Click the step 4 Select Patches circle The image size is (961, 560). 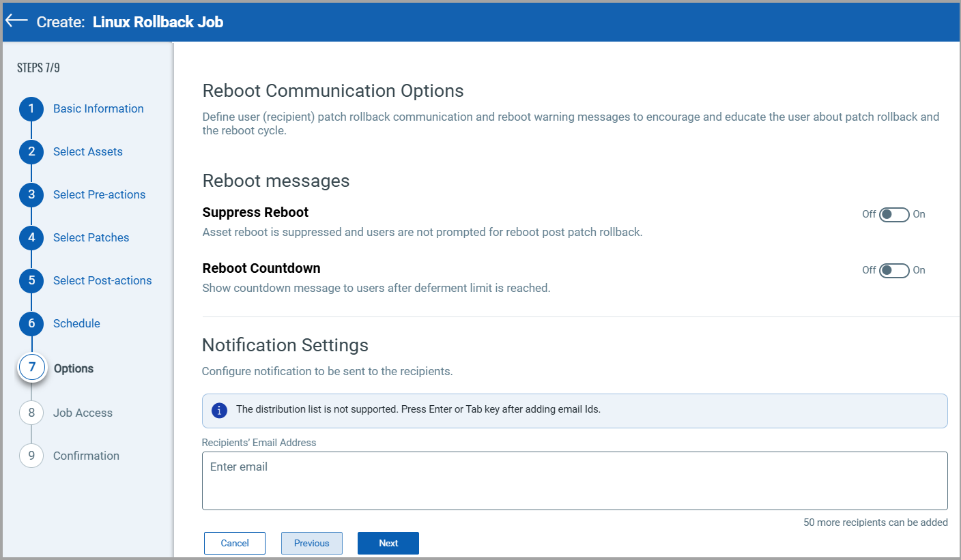pos(31,237)
